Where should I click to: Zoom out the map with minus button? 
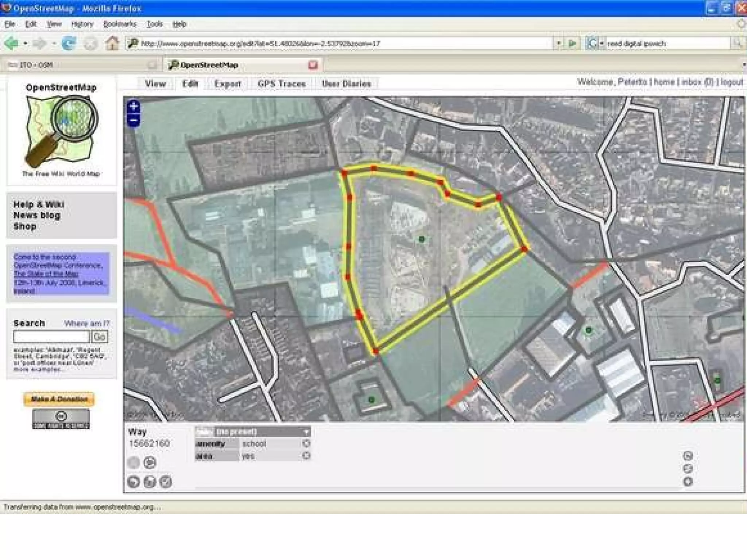tap(133, 120)
